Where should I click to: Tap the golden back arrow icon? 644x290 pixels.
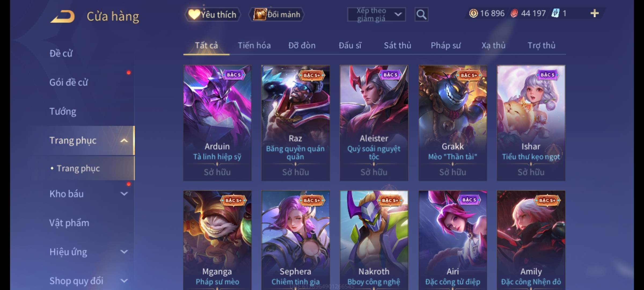(x=63, y=16)
